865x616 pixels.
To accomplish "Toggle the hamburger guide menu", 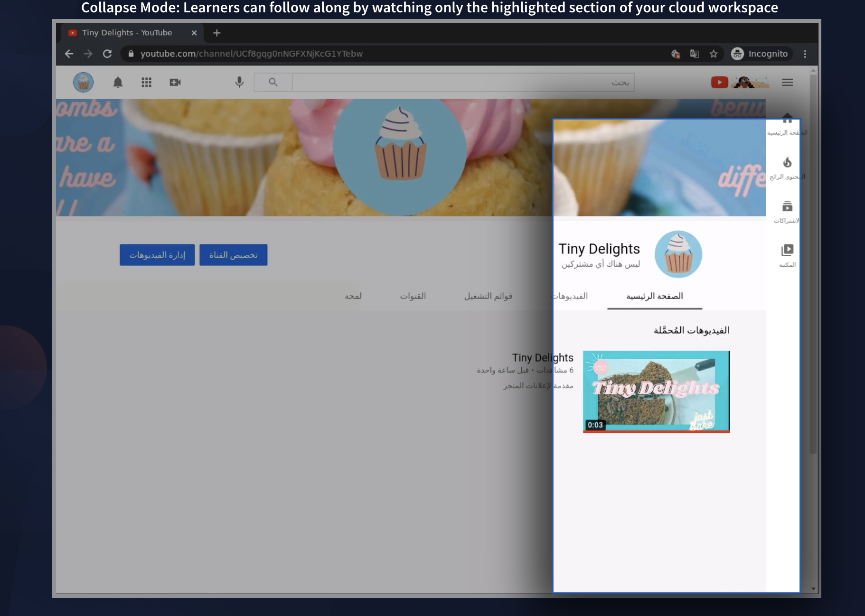I will coord(788,83).
